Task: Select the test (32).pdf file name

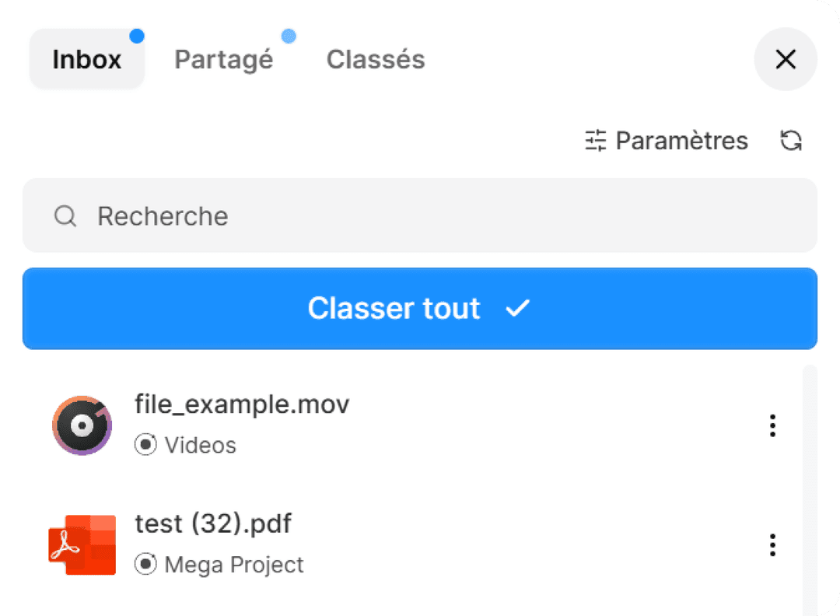Action: 213,523
